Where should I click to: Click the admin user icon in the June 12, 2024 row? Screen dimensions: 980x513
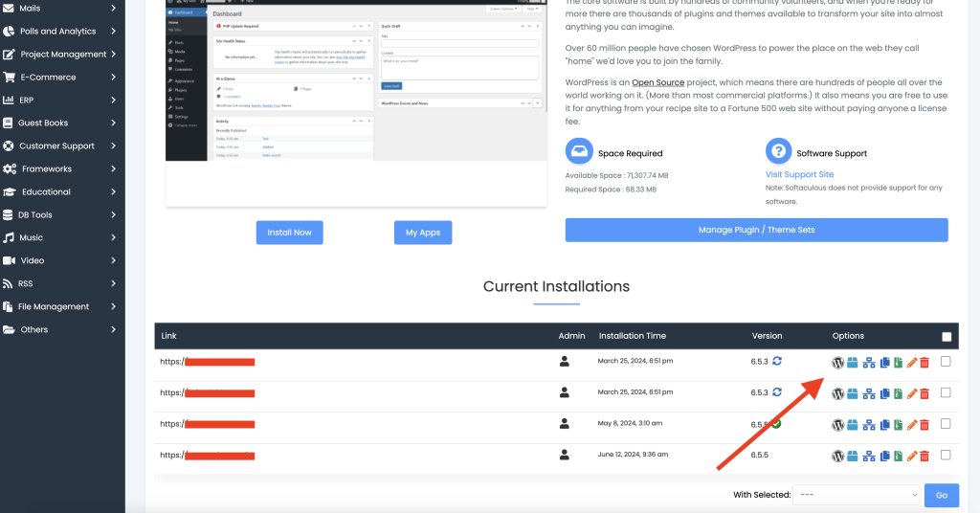pos(565,455)
